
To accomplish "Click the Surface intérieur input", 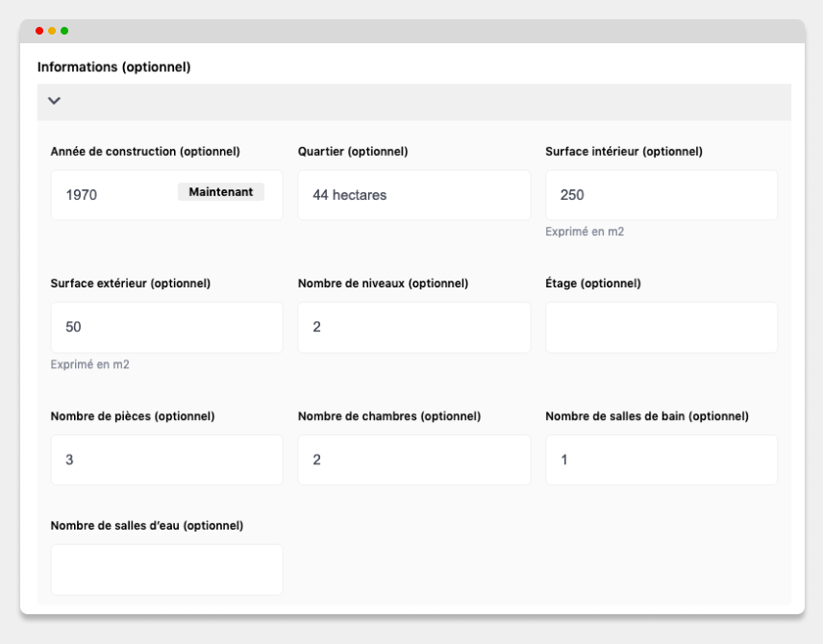I will coord(661,195).
